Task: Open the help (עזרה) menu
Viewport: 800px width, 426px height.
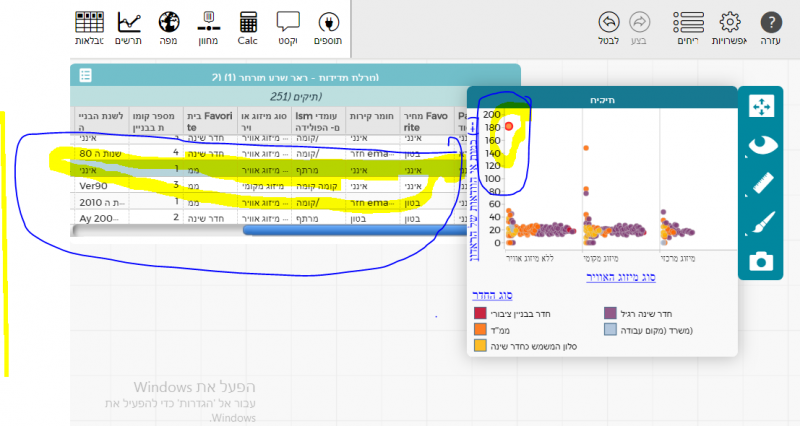Action: click(x=770, y=27)
